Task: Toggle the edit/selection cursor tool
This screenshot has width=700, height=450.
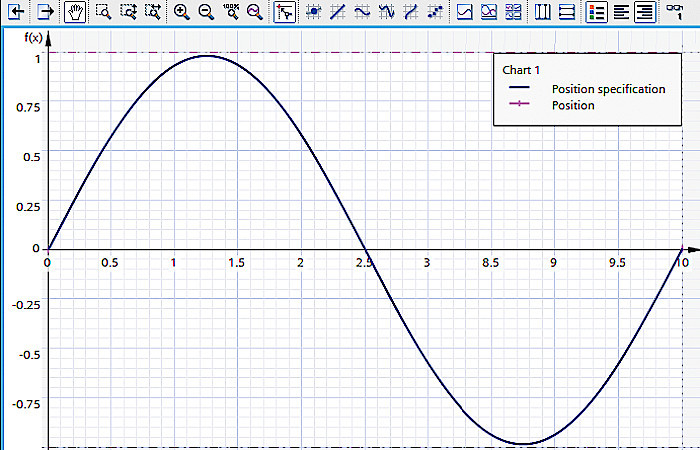Action: [x=285, y=12]
